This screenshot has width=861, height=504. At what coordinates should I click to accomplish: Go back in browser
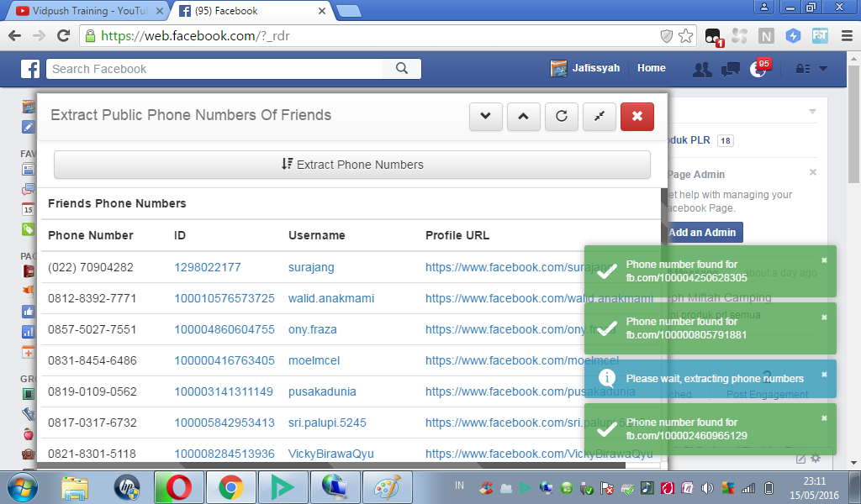15,35
